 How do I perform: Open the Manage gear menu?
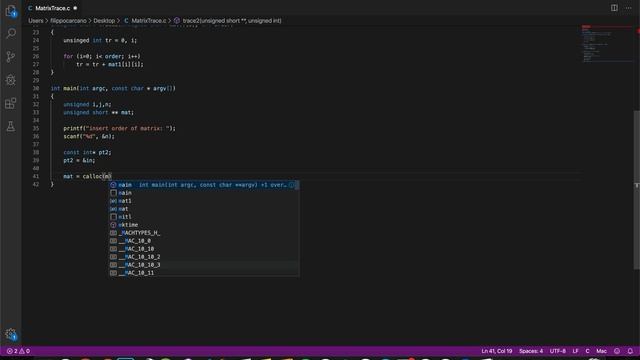[x=11, y=334]
